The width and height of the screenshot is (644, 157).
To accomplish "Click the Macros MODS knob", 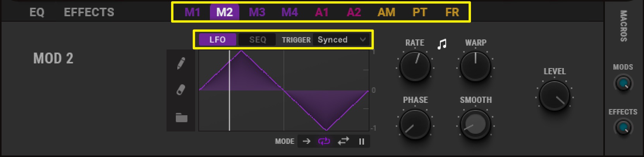I will [623, 83].
